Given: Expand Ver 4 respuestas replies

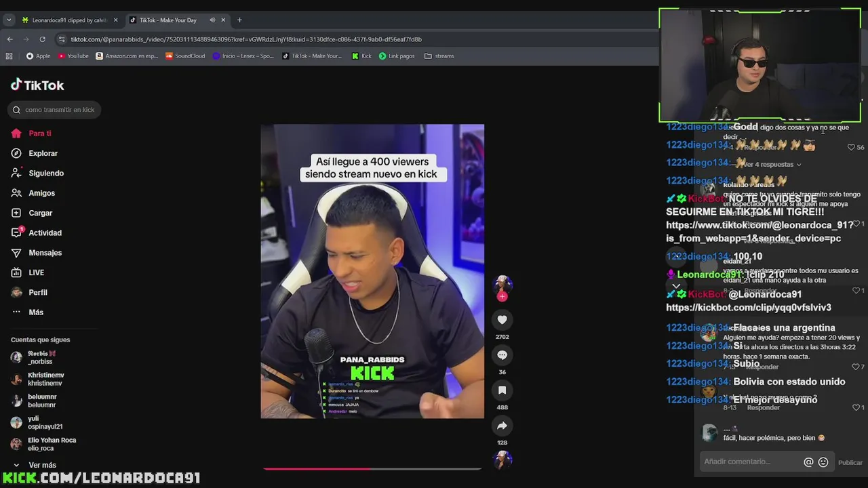Looking at the screenshot, I should [771, 164].
